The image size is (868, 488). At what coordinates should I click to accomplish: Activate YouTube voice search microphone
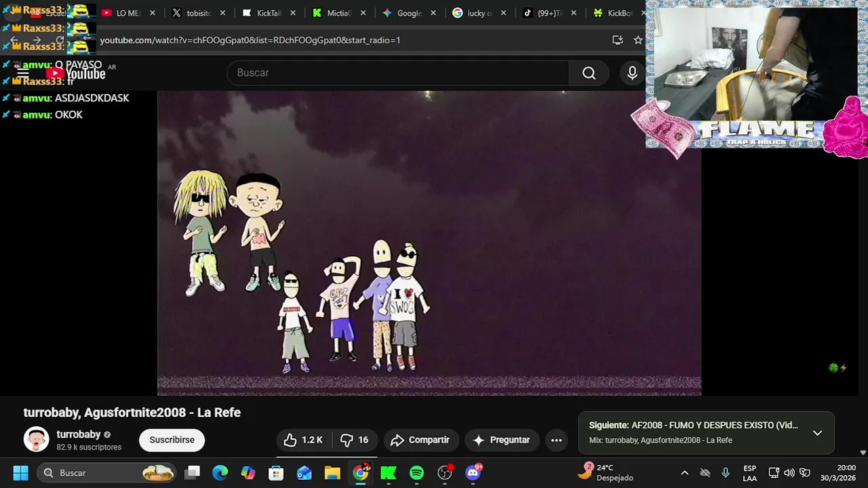point(632,73)
